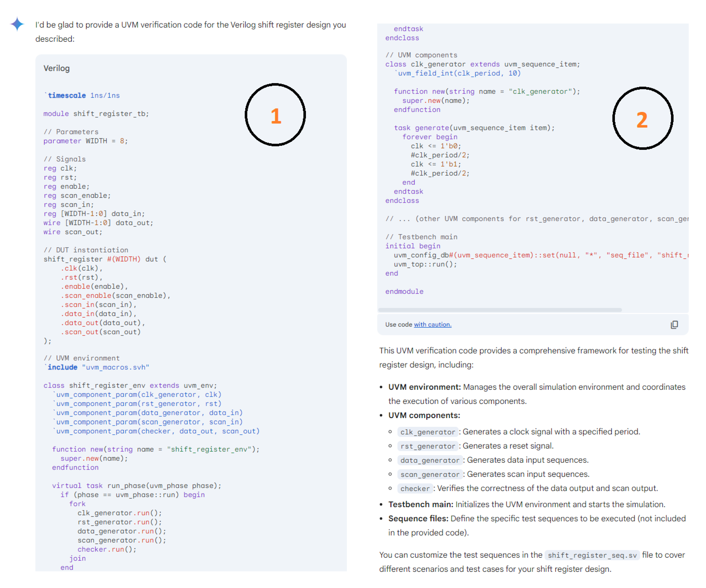This screenshot has height=588, width=706.
Task: Click the scan_generator inline code tag
Action: click(x=430, y=474)
